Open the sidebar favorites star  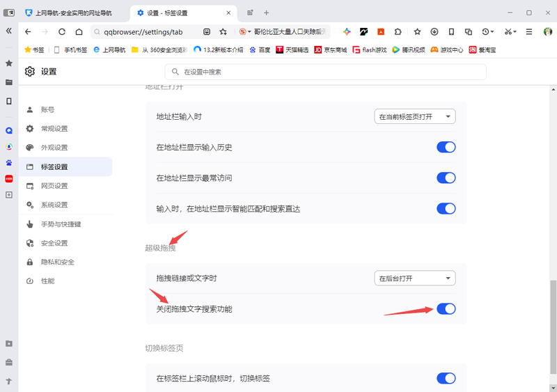click(9, 63)
